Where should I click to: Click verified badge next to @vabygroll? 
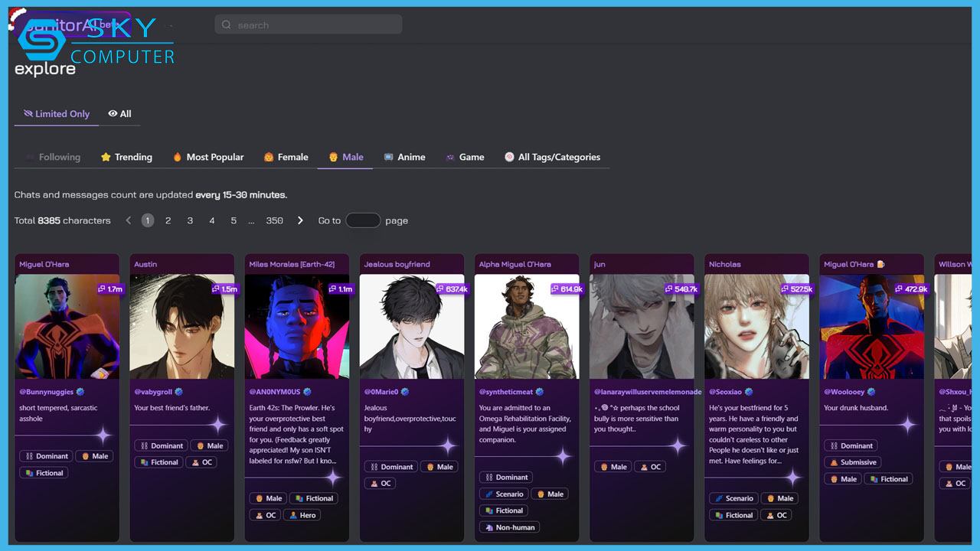pos(179,392)
